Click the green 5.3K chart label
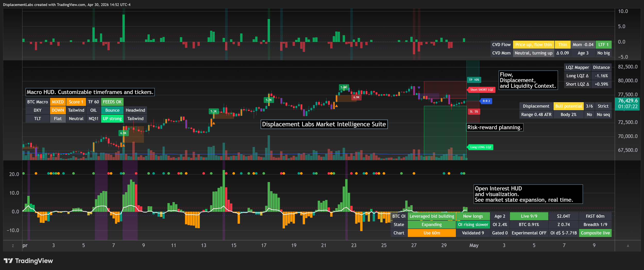This screenshot has width=644, height=270. tap(214, 111)
